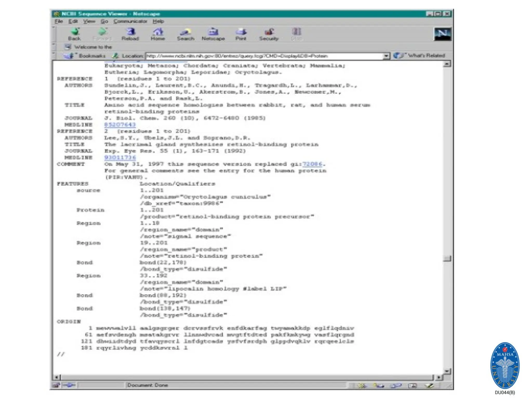
Task: Click the vertical scrollbar up arrow
Action: point(447,64)
